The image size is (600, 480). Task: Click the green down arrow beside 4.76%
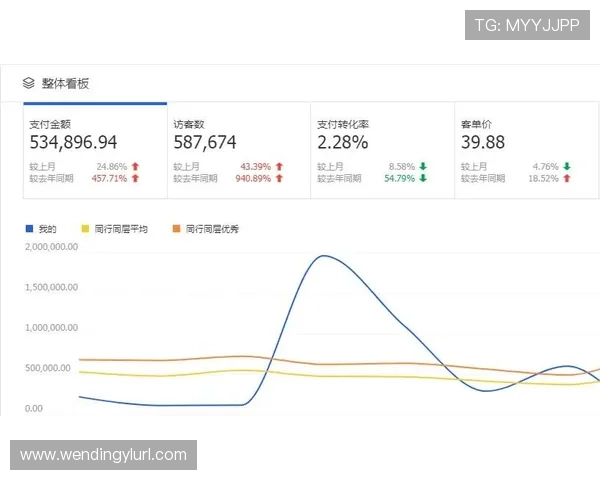point(567,167)
